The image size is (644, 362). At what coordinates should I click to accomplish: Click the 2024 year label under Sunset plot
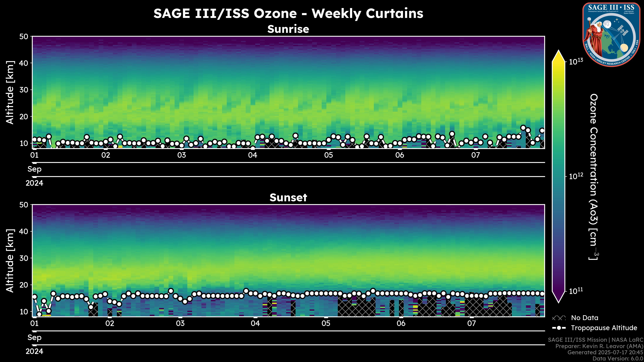click(x=35, y=351)
